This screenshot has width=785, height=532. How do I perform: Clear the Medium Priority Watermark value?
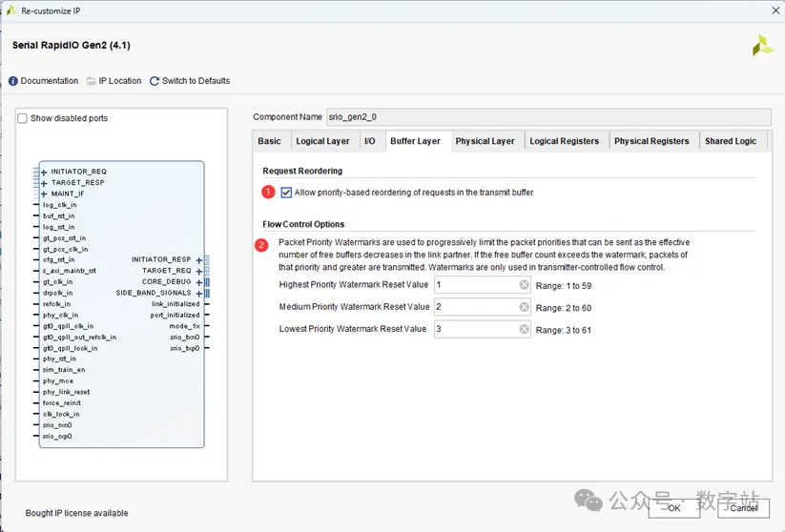click(524, 307)
